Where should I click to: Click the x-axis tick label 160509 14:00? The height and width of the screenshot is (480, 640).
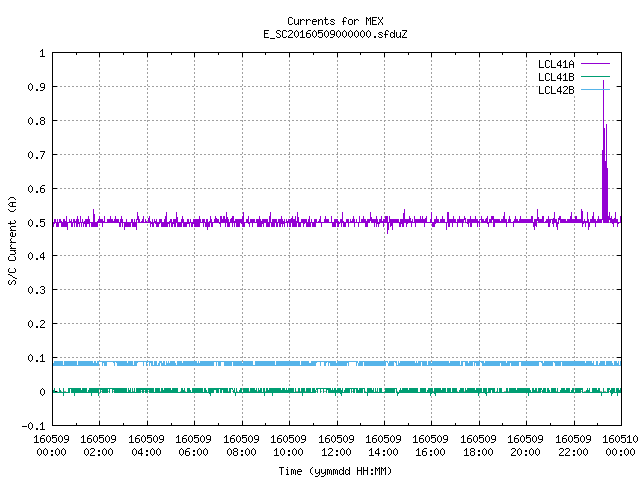(383, 445)
